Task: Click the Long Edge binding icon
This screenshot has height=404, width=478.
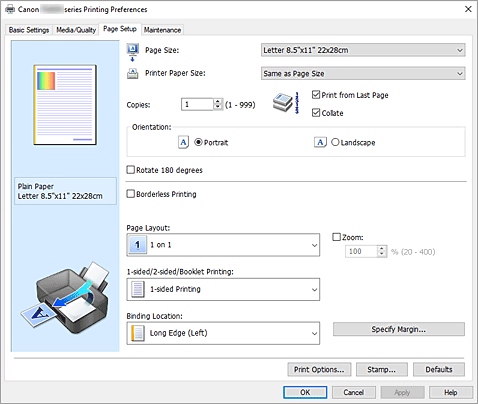Action: tap(138, 333)
